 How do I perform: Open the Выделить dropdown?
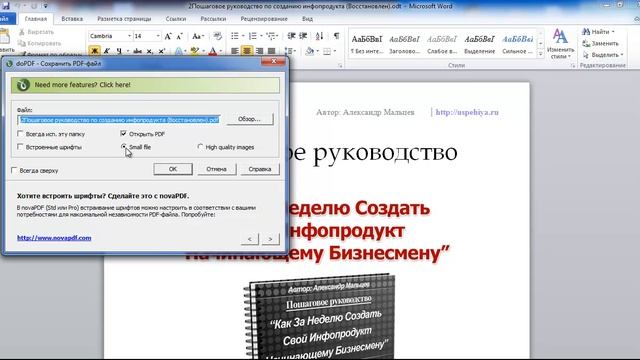pyautogui.click(x=602, y=55)
